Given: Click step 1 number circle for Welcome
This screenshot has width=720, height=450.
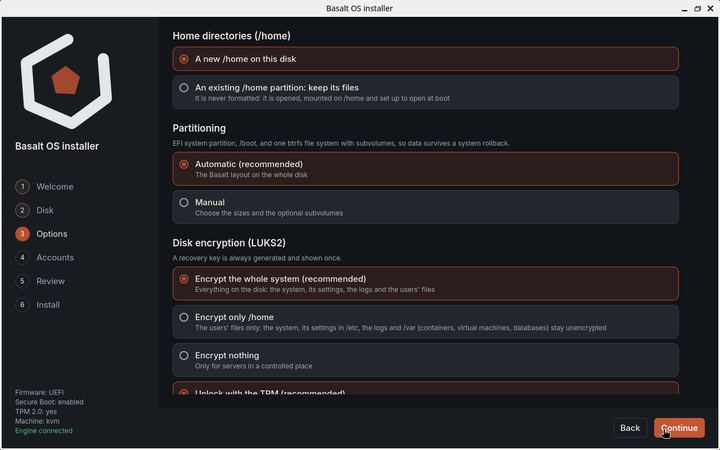Looking at the screenshot, I should (x=22, y=187).
